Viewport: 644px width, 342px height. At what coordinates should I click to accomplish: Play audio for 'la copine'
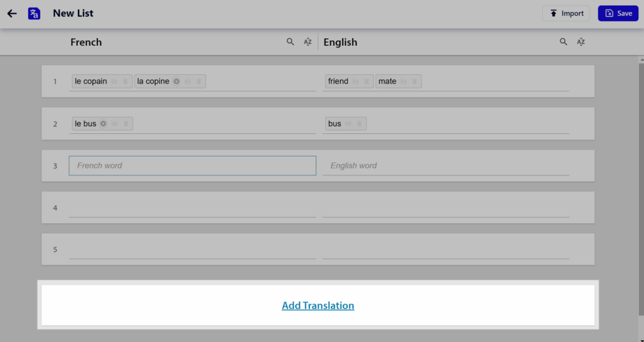(x=176, y=81)
